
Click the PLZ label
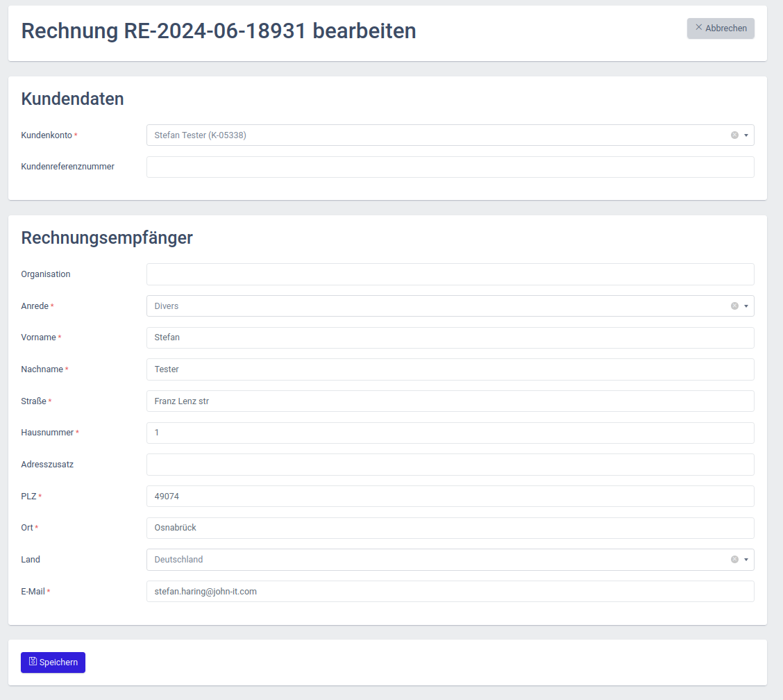click(28, 496)
